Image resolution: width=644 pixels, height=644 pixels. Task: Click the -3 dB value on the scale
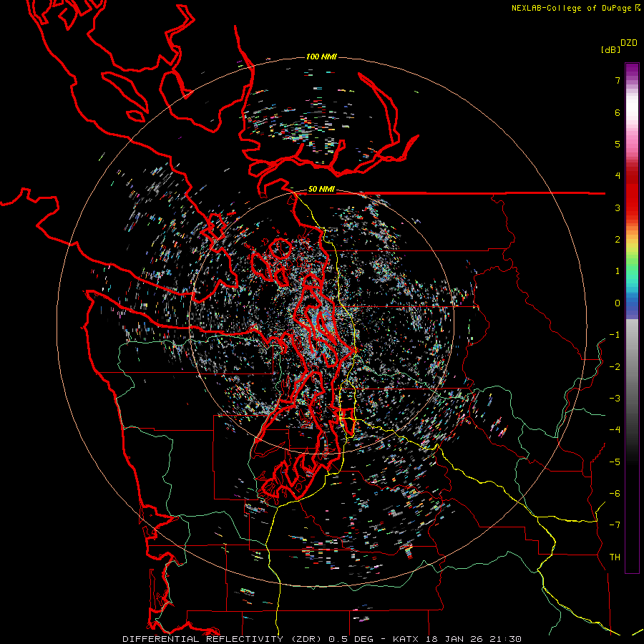615,399
